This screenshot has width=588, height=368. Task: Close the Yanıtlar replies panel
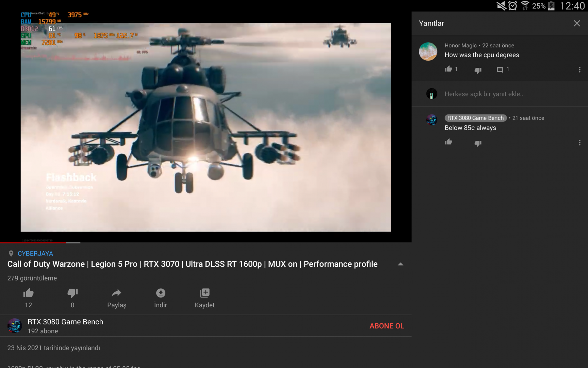point(577,23)
